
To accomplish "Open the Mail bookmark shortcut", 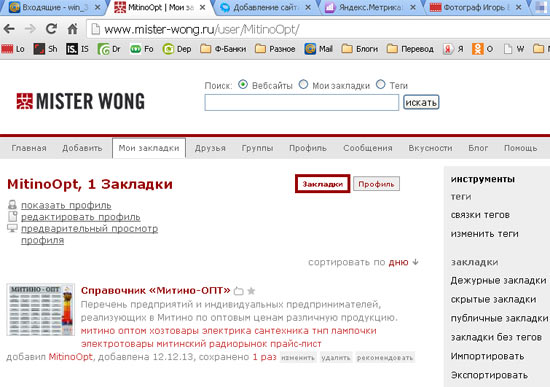I will click(318, 49).
